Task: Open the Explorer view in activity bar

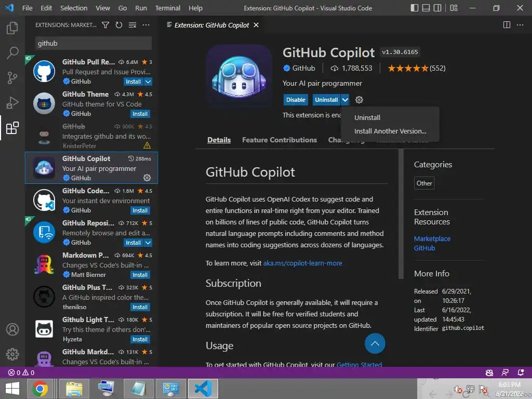Action: [12, 28]
